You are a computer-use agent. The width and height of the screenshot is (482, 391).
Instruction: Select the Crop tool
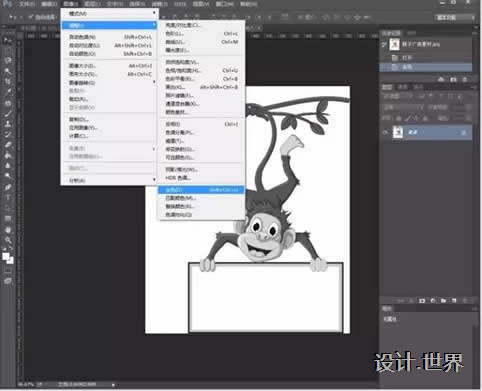click(7, 82)
